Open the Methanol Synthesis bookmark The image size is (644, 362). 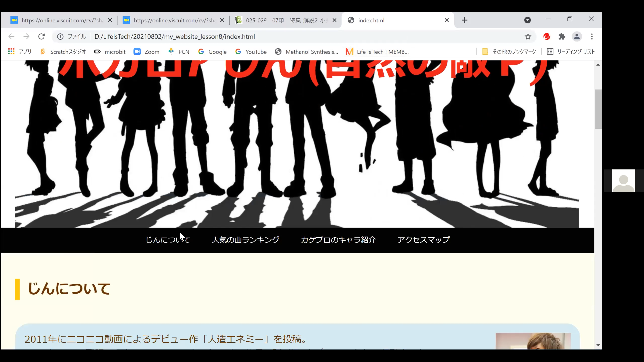(306, 52)
